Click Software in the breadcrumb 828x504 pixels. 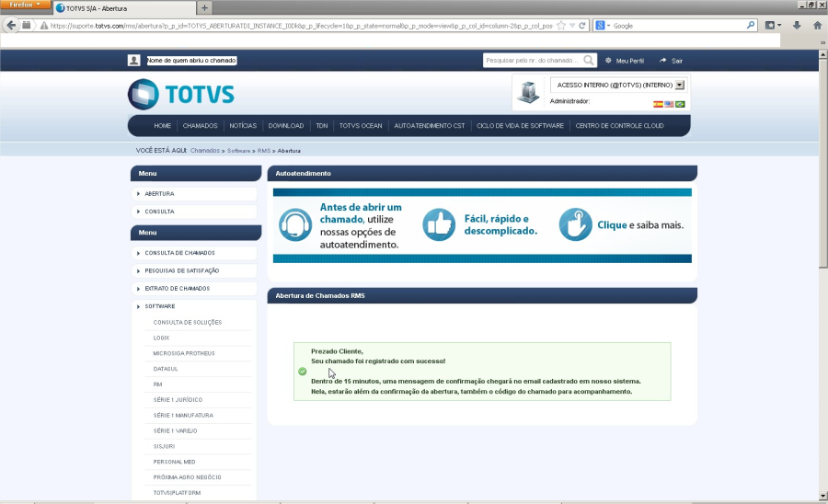(x=238, y=151)
